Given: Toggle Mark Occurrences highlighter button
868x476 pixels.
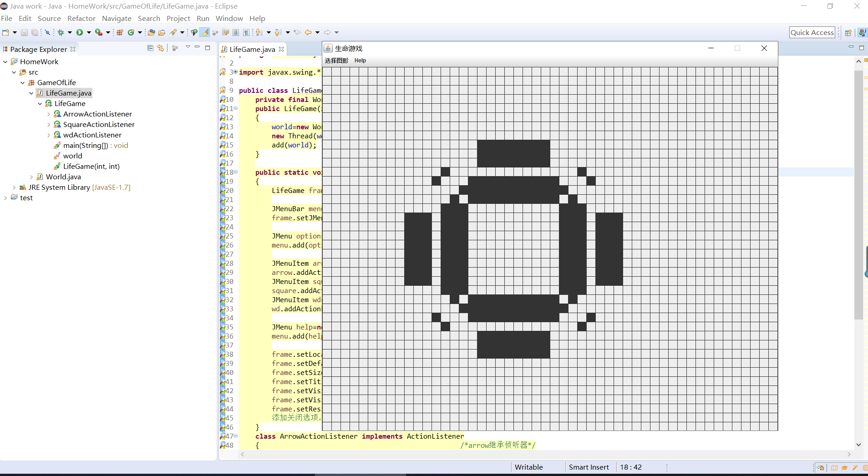Looking at the screenshot, I should [205, 32].
